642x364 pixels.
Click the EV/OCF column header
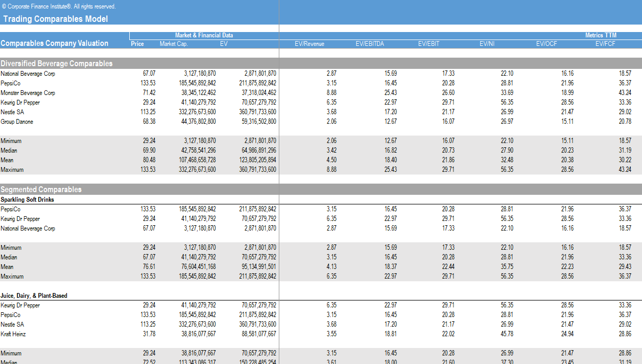(x=547, y=44)
